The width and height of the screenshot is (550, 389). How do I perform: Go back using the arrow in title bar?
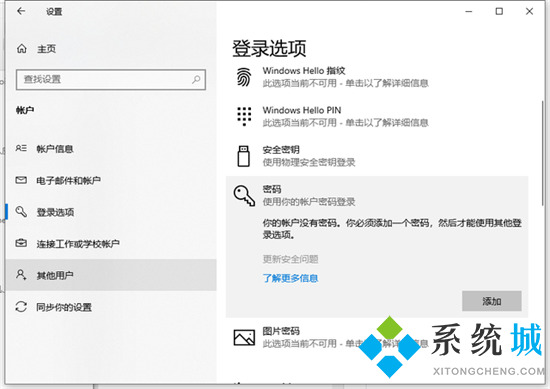point(21,11)
